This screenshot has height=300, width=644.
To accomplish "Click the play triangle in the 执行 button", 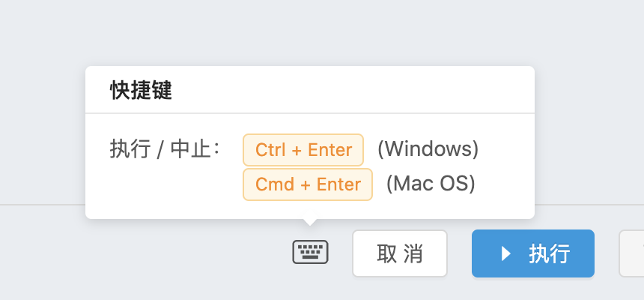I will point(506,253).
